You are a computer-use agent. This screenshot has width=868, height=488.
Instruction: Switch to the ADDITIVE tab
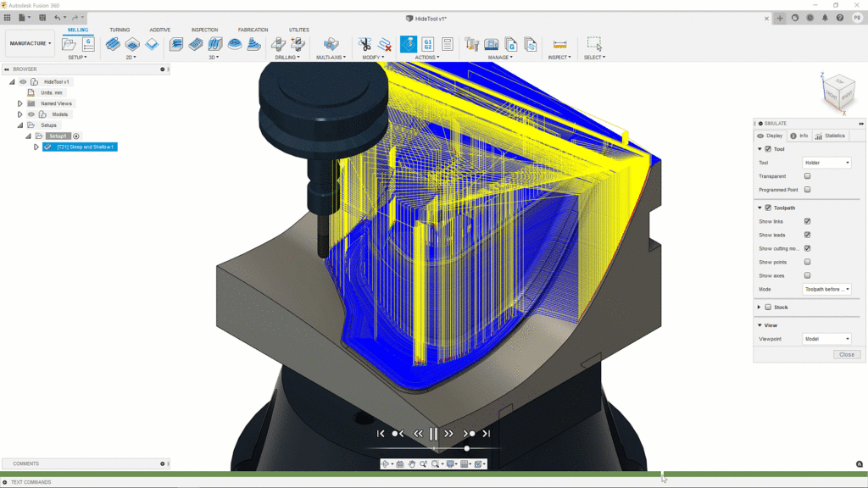coord(160,30)
